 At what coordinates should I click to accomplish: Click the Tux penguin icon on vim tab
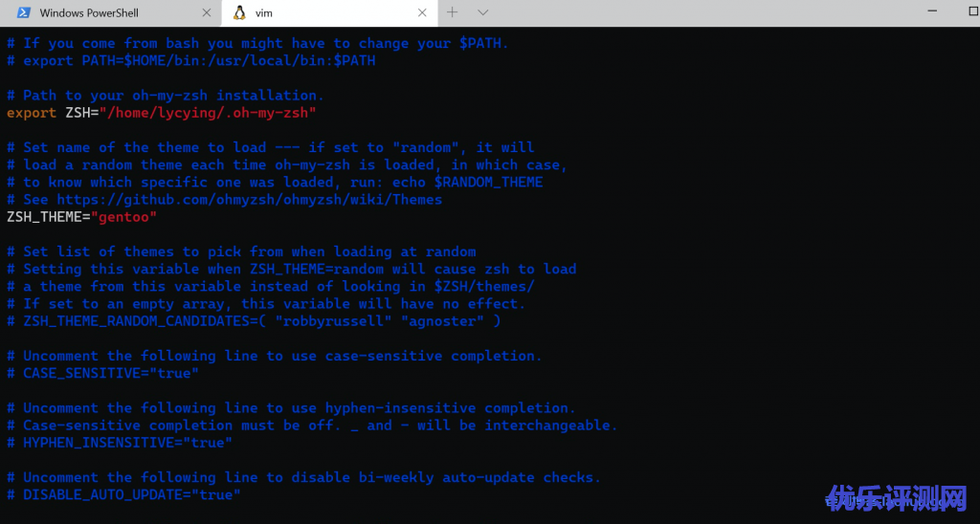[x=239, y=13]
